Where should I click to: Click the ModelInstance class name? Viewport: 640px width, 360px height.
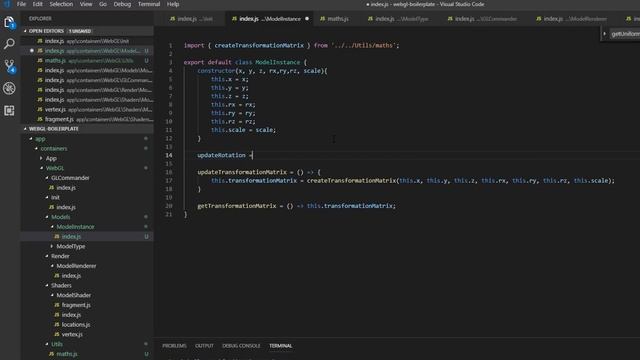point(278,62)
